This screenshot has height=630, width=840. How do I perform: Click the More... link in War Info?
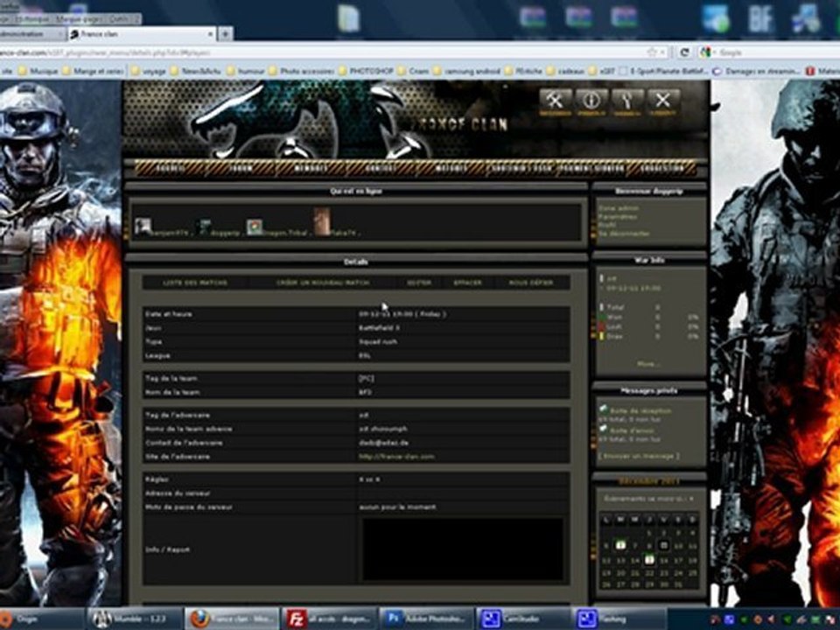tap(647, 364)
